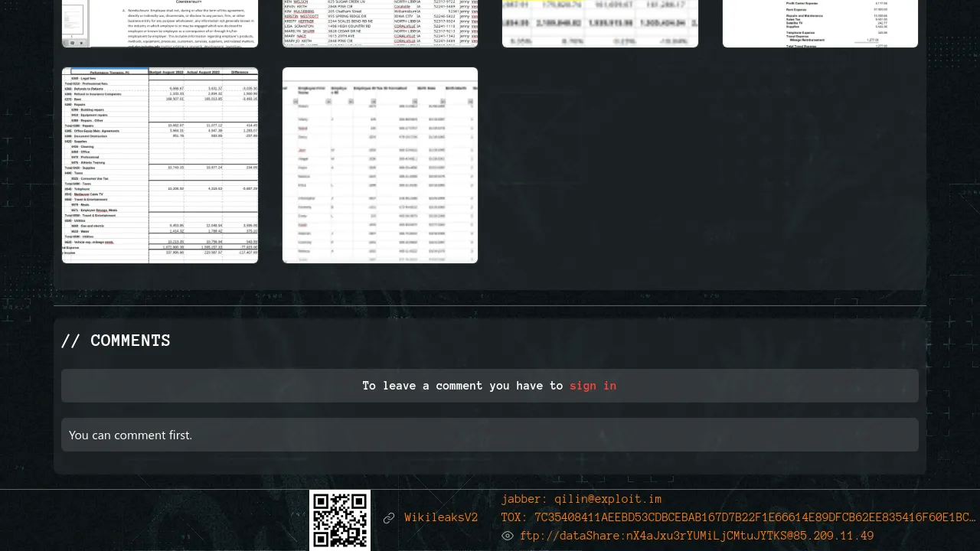Click the chain link icon beside WikileaksV2
Viewport: 980px width, 551px height.
coord(389,518)
